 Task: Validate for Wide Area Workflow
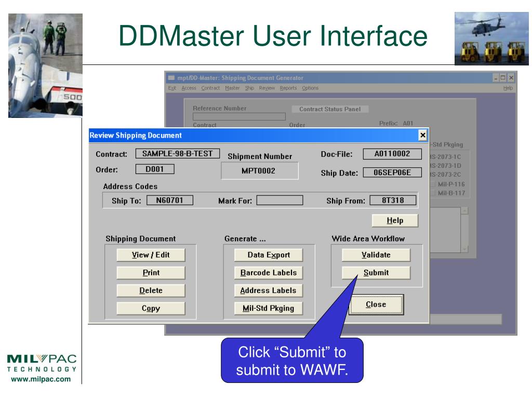376,255
